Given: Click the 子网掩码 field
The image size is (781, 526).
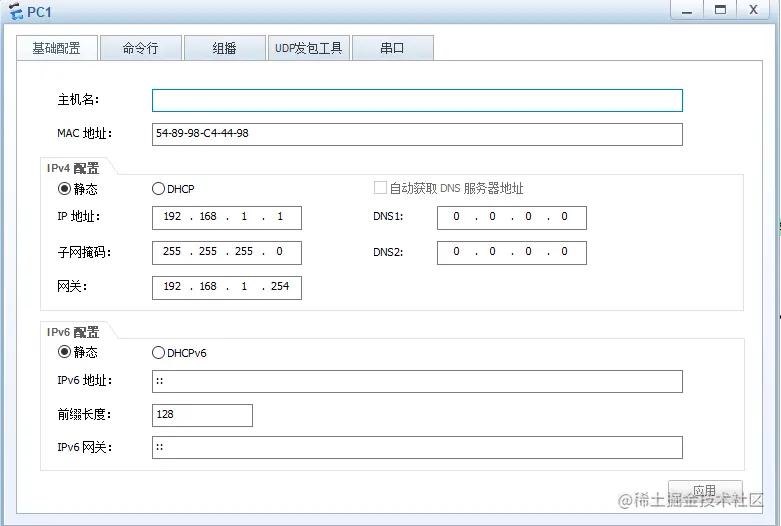Looking at the screenshot, I should (227, 253).
